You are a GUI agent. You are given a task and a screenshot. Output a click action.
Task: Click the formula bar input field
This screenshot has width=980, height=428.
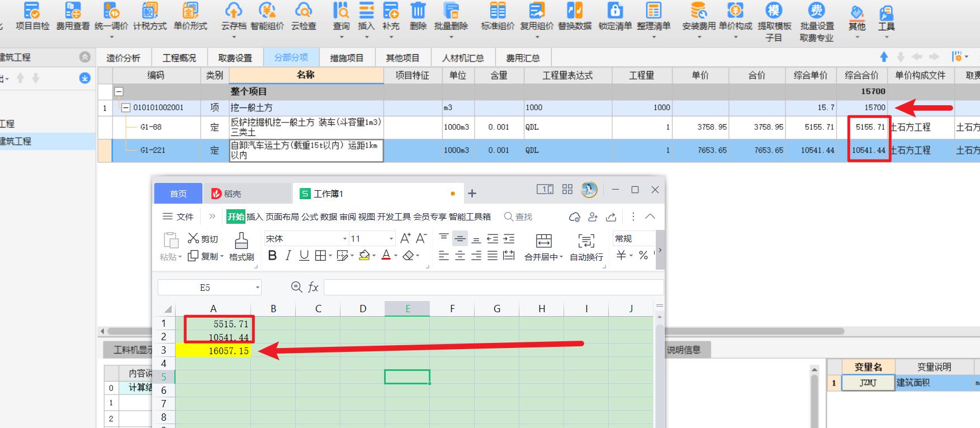[x=494, y=288]
